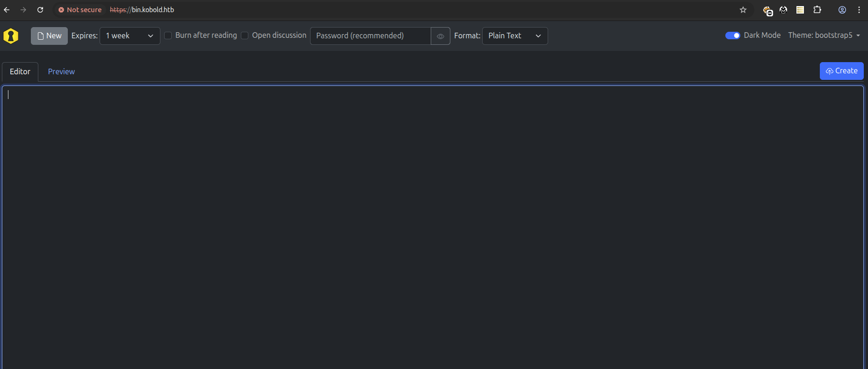Switch to the Editor tab
Viewport: 868px width, 369px height.
(x=20, y=72)
